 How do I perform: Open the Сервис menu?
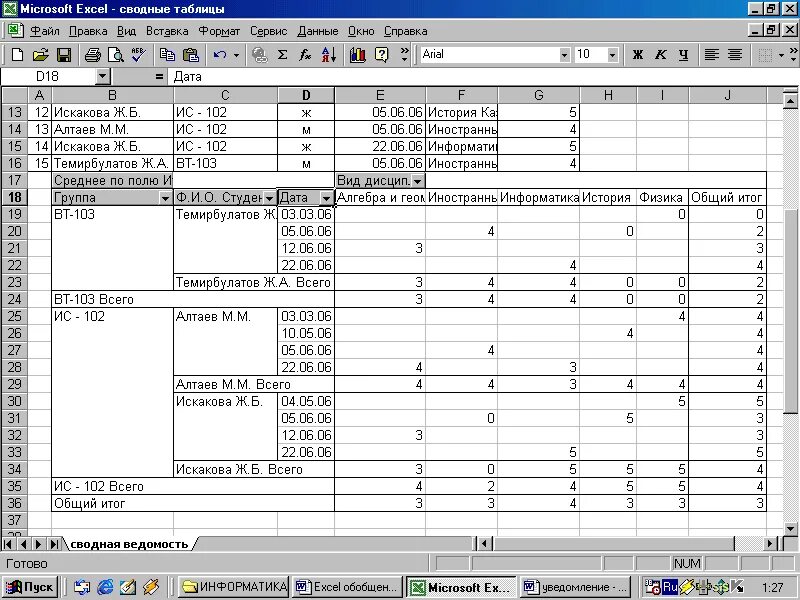pos(268,31)
